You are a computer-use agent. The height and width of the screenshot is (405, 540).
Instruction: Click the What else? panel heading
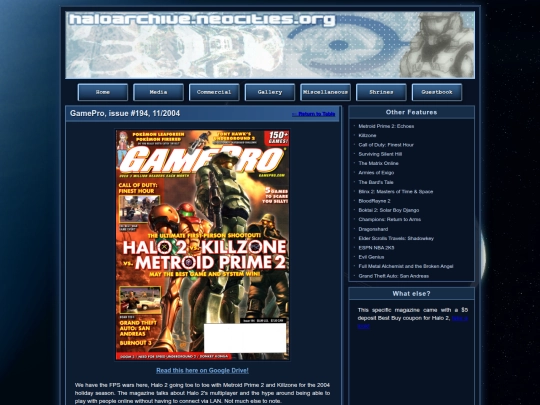pyautogui.click(x=412, y=294)
